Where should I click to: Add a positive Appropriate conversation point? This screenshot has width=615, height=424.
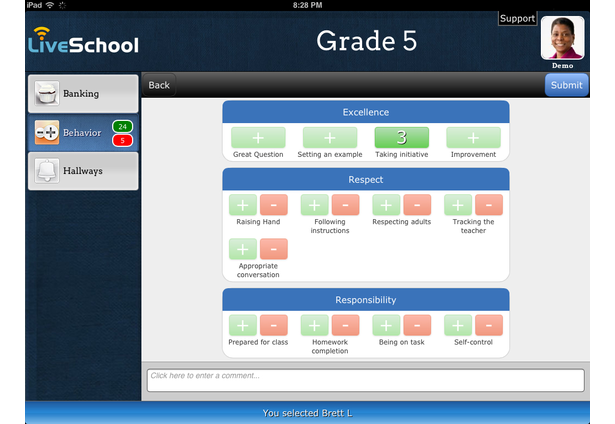tap(243, 249)
